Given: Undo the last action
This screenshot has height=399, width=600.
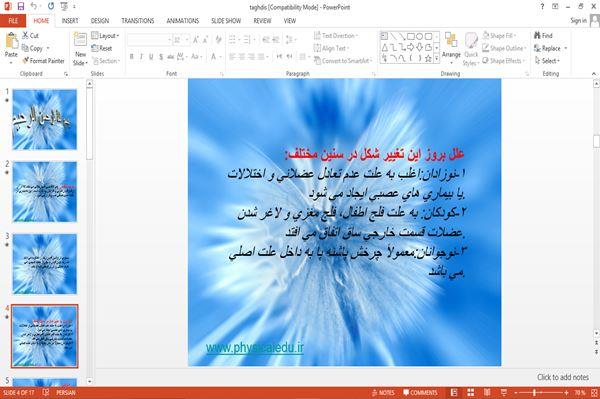Looking at the screenshot, I should (x=34, y=7).
